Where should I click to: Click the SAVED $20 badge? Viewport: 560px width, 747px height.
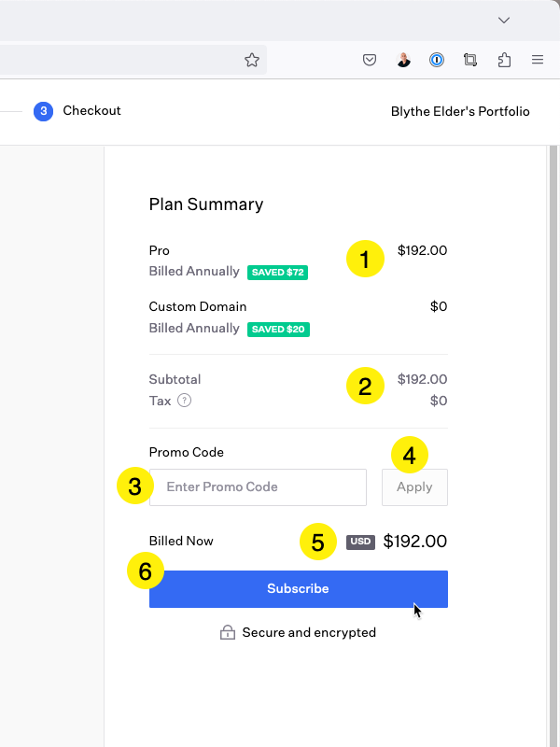point(278,330)
